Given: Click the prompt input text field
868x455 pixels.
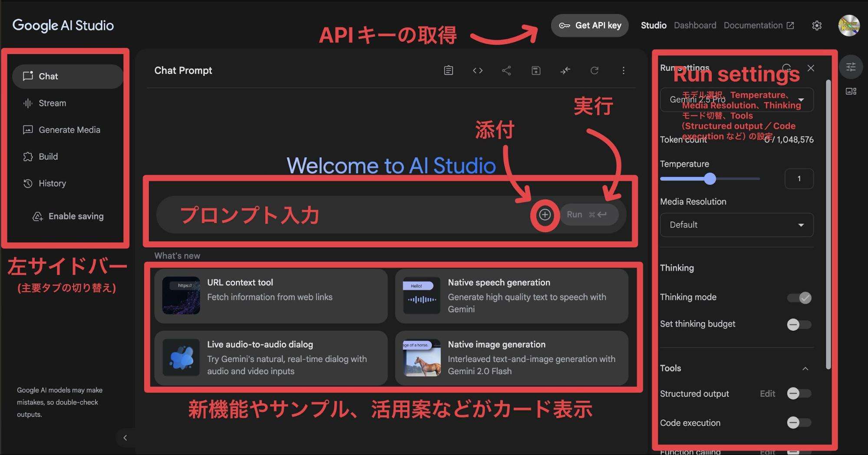Looking at the screenshot, I should pos(343,214).
